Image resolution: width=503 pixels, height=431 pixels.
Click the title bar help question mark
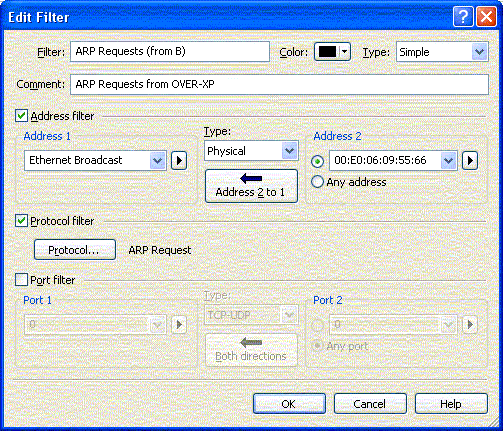[x=463, y=16]
